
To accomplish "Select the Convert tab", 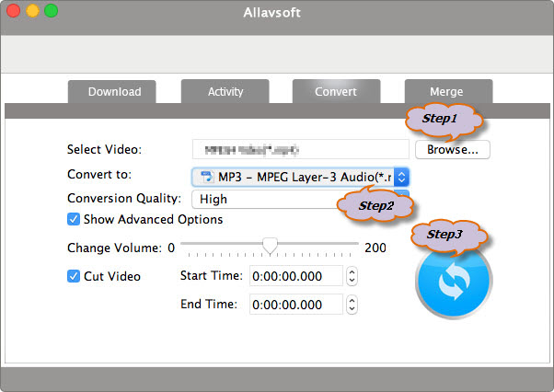I will coord(336,91).
